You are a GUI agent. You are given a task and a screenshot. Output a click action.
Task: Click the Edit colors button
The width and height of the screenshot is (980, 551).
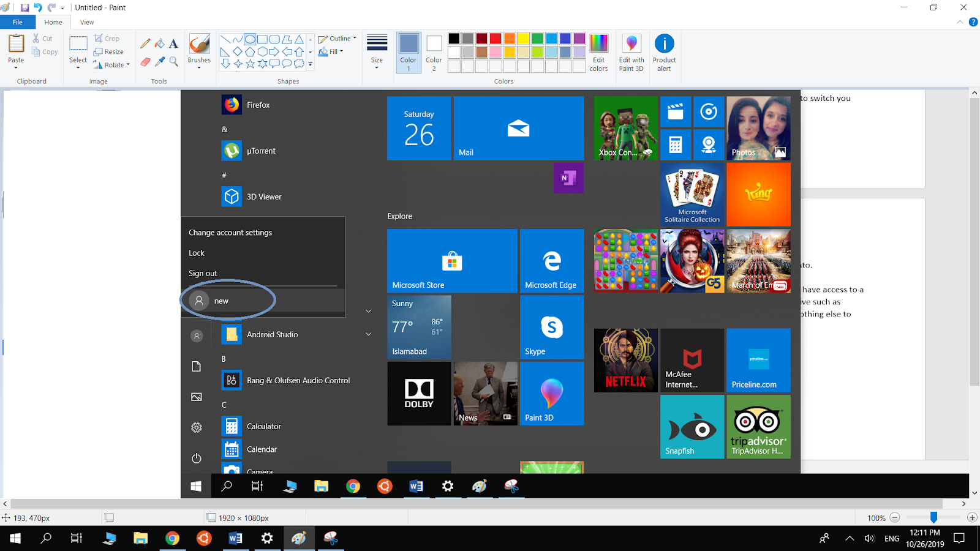tap(598, 52)
